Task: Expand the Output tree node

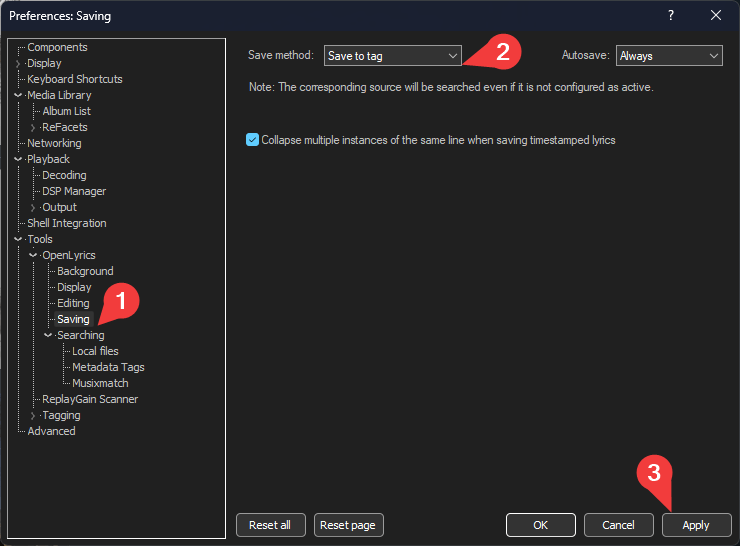Action: pos(33,207)
